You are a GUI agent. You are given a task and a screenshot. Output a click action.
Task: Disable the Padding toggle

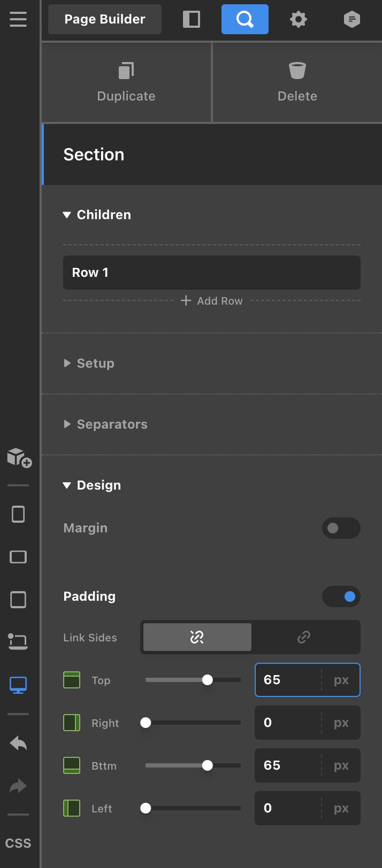[x=341, y=596]
